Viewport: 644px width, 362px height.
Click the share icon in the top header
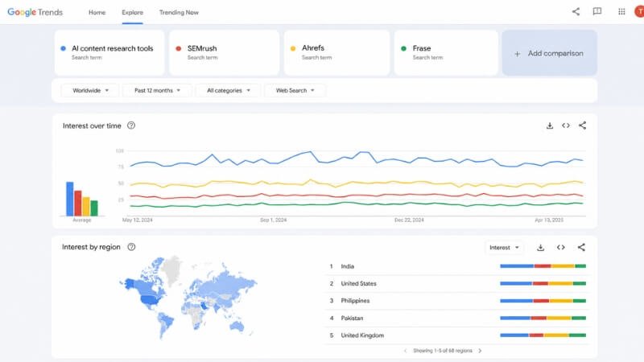[x=576, y=11]
